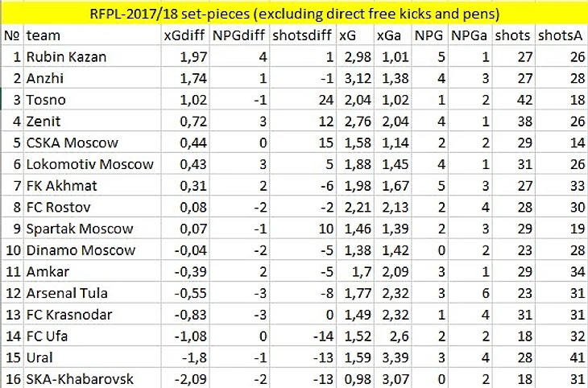
Task: Click the shotsdiff header cell
Action: point(301,36)
